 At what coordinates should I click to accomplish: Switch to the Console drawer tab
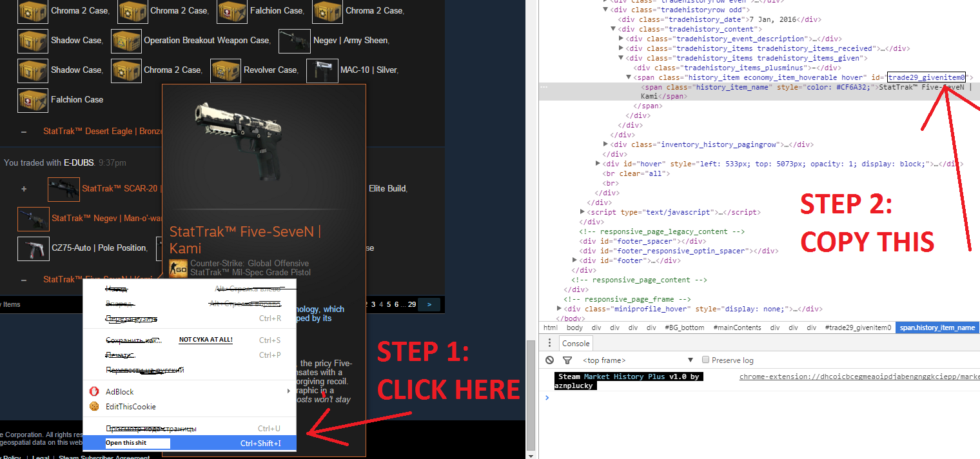coord(575,344)
